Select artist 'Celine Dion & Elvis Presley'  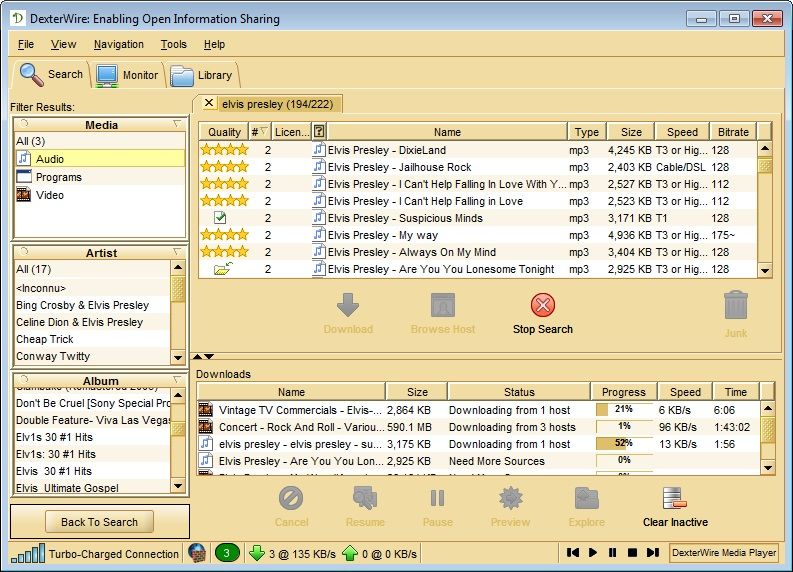click(93, 322)
